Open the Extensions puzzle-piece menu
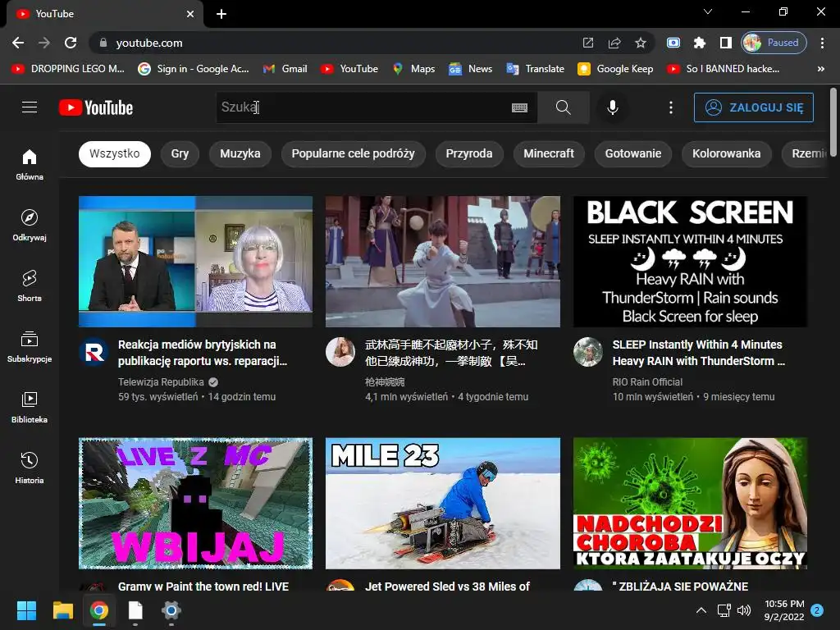 point(699,43)
